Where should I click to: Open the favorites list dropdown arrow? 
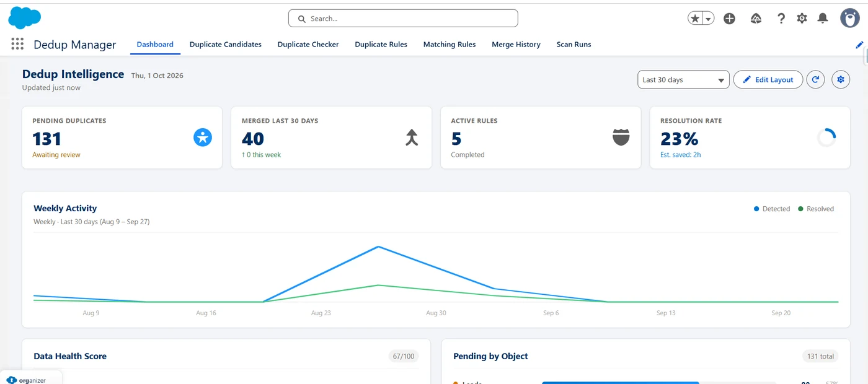click(x=708, y=19)
